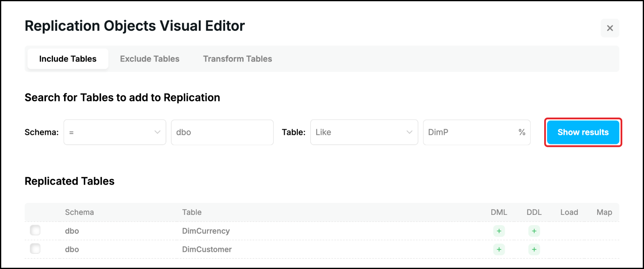Click the DML plus icon for DimCurrency

pyautogui.click(x=499, y=231)
